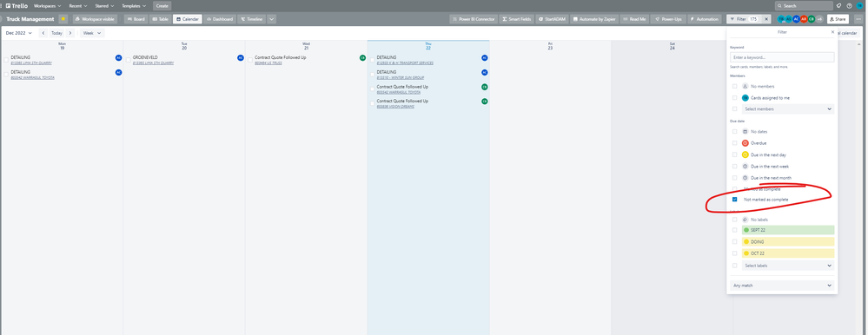Open Power BI Connector power-up
This screenshot has width=868, height=335.
[474, 19]
